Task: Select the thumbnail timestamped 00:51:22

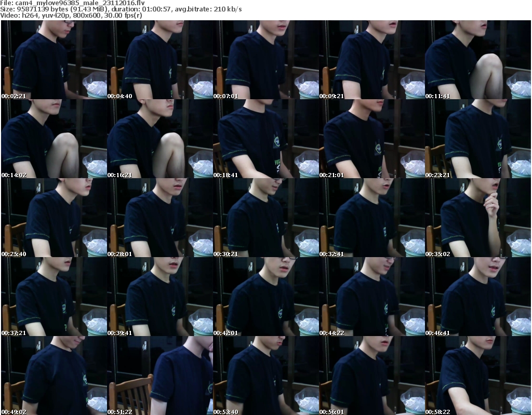Action: (160, 376)
